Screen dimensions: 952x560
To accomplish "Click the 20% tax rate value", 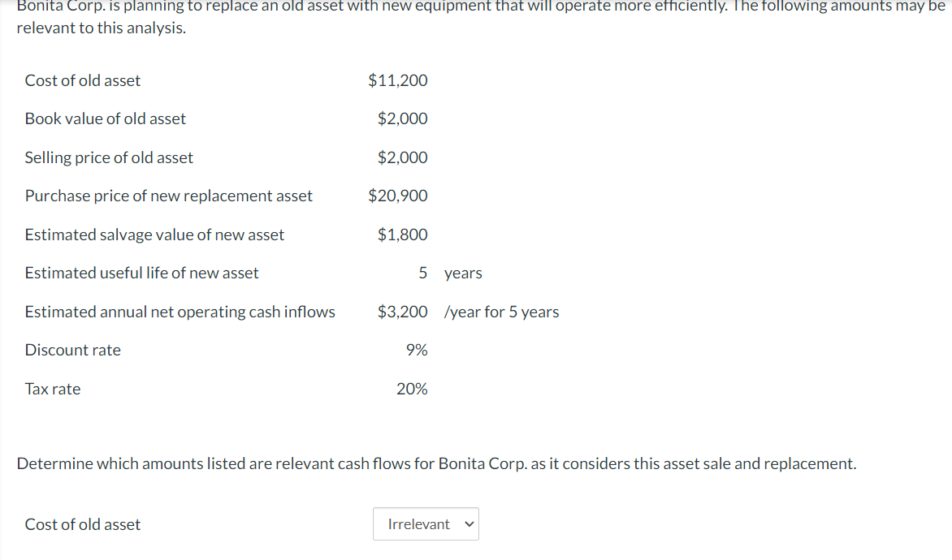I will pos(412,389).
